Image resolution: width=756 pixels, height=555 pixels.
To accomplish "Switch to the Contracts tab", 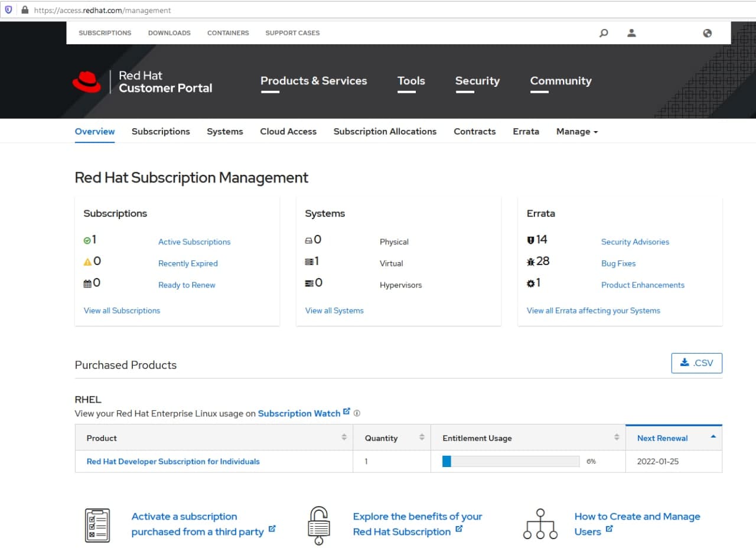I will pyautogui.click(x=475, y=132).
